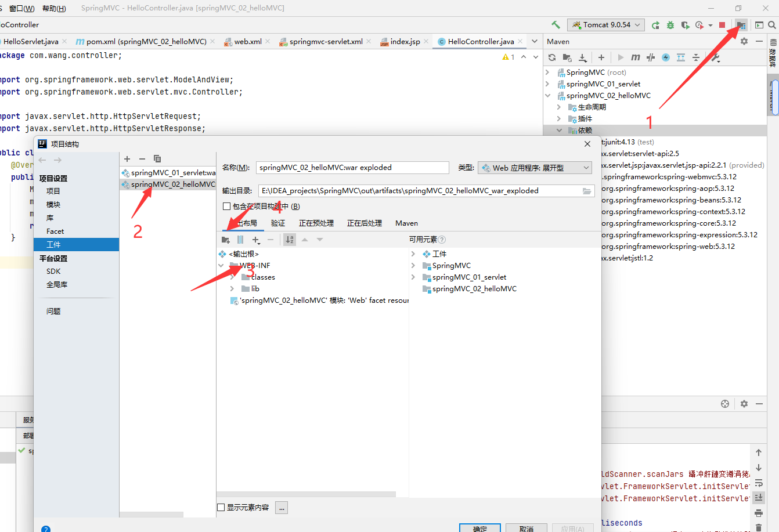Rerun the Tomcat server with the green icon
Screen dimensions: 779x532
click(655, 25)
